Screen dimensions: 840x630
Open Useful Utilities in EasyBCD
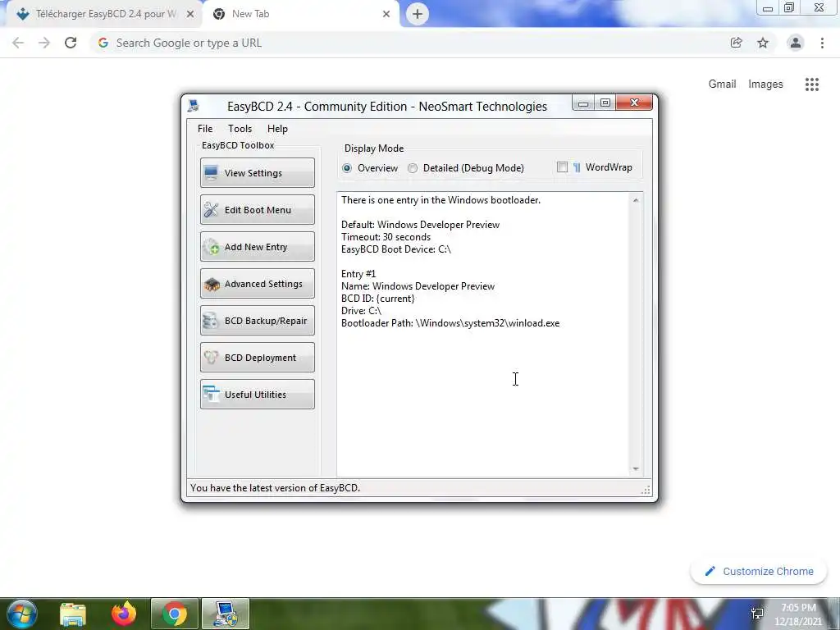pyautogui.click(x=257, y=395)
